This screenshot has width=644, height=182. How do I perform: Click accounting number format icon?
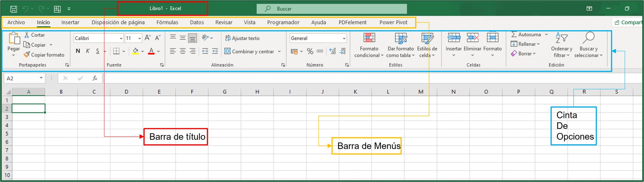pos(294,51)
